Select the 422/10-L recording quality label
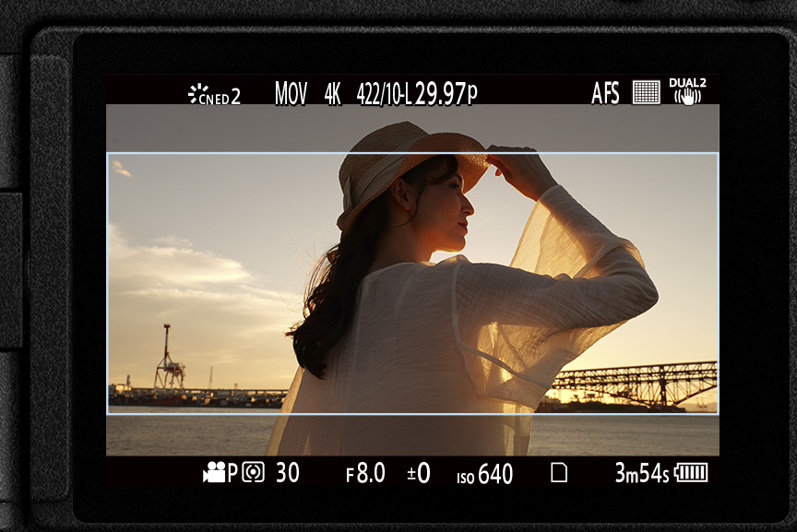Image resolution: width=797 pixels, height=532 pixels. click(x=384, y=93)
